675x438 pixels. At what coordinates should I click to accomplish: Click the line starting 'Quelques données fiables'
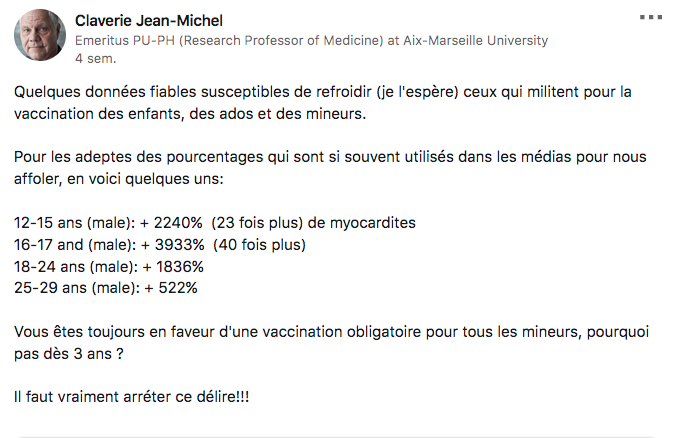click(322, 92)
